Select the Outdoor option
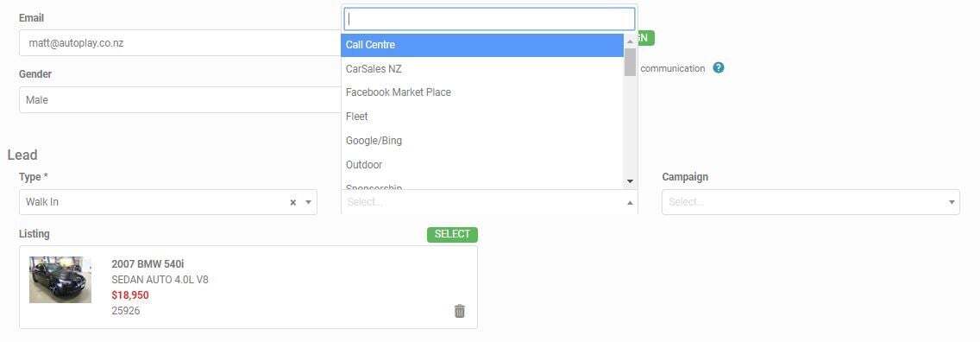 (x=482, y=164)
